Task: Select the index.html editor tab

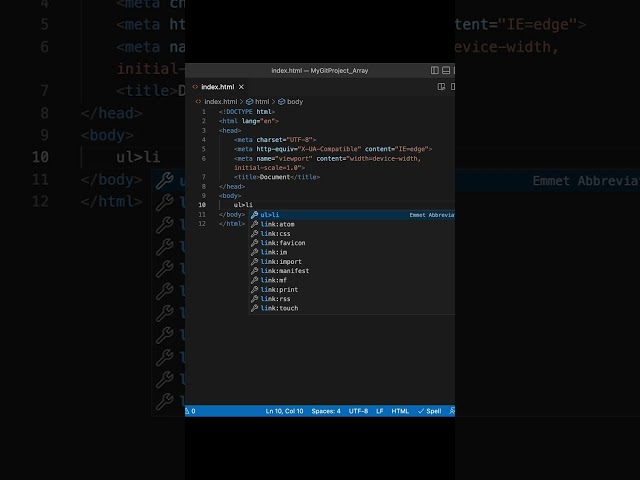Action: tap(218, 87)
